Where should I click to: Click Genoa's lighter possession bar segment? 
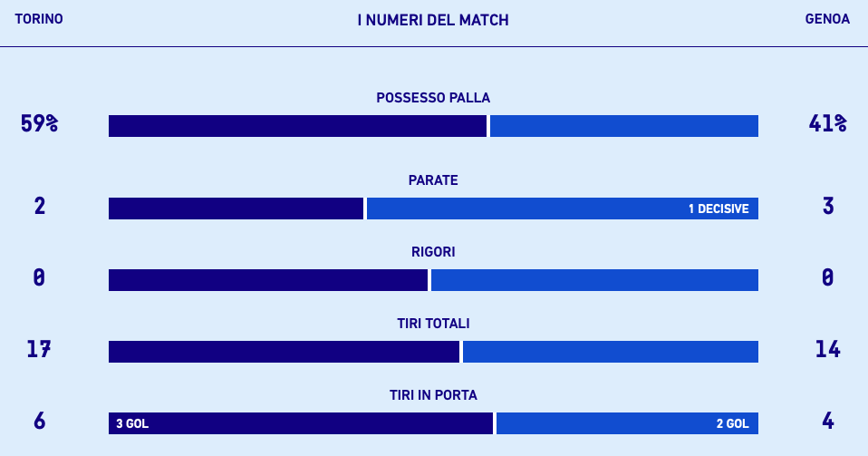point(623,126)
